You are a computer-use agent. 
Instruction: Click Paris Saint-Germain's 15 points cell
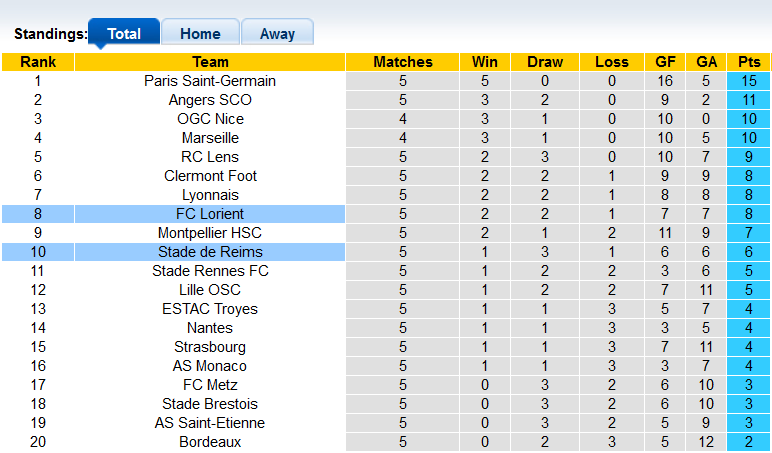click(748, 81)
